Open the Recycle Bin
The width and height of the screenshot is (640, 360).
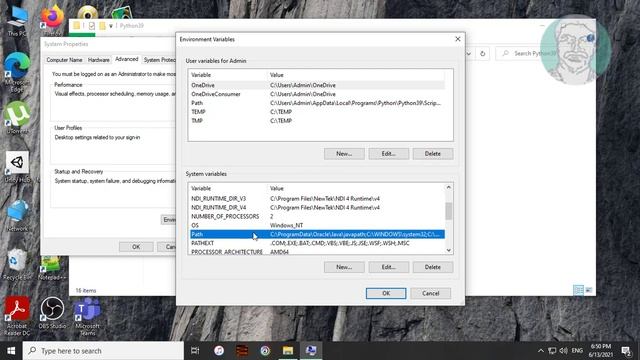[17, 264]
